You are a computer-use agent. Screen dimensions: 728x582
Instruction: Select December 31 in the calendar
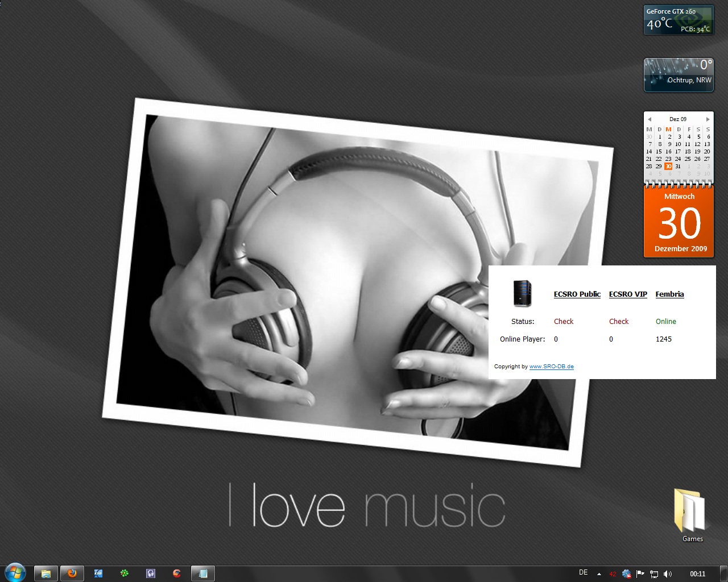click(678, 167)
